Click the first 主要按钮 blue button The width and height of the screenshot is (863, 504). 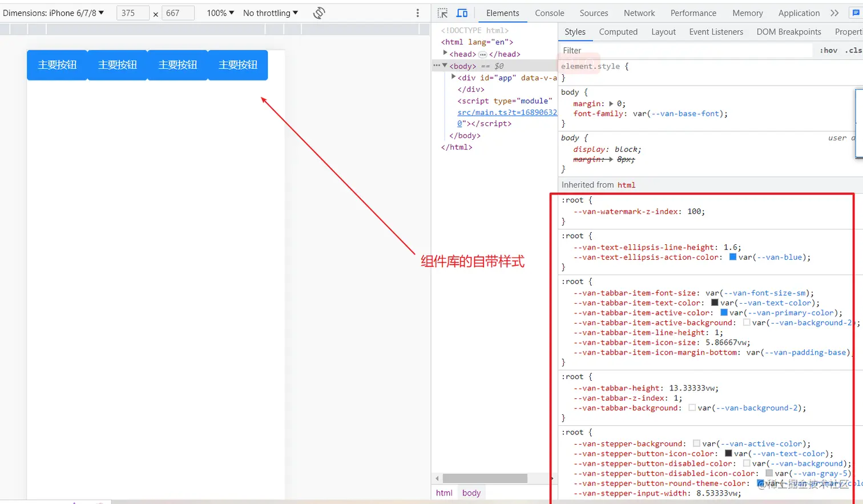pos(57,65)
